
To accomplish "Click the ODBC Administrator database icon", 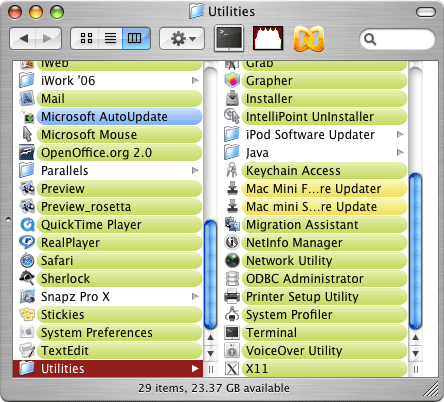I will (232, 278).
